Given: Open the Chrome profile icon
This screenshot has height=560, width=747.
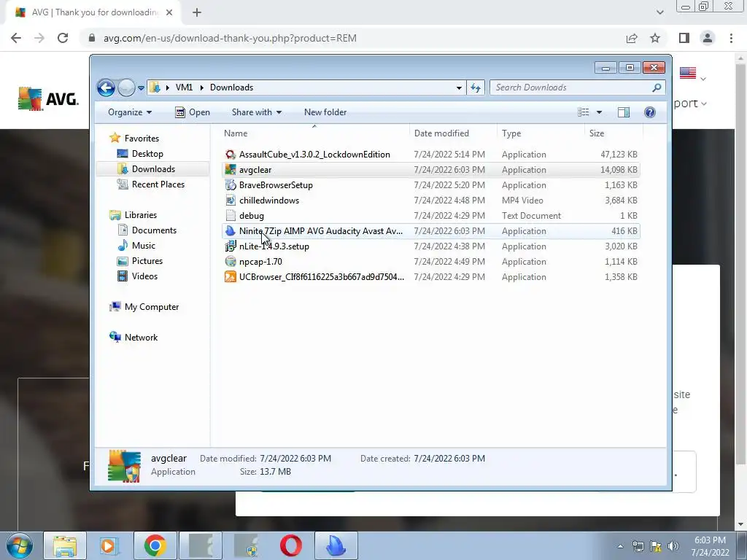Looking at the screenshot, I should point(708,38).
